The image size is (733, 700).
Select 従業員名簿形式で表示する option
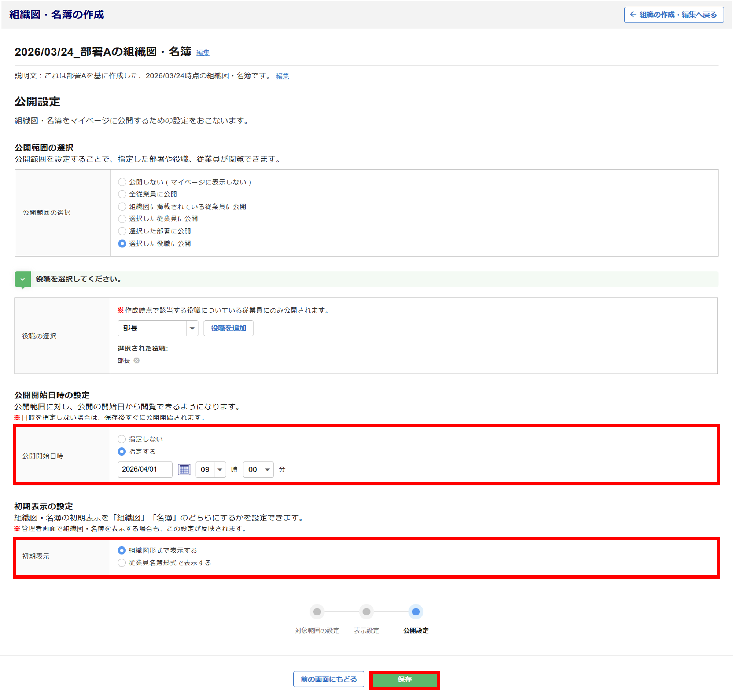click(x=122, y=563)
